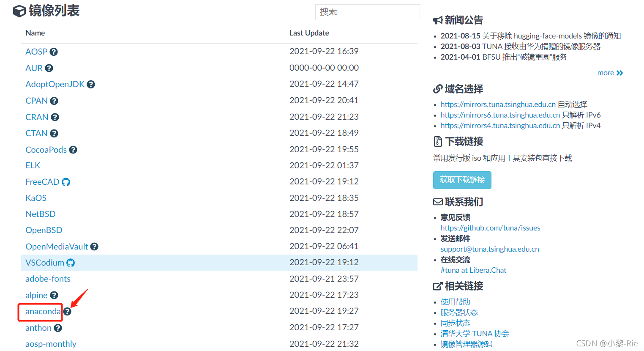Click the support@tuna.tsinghua.edu.cn email link

click(490, 249)
